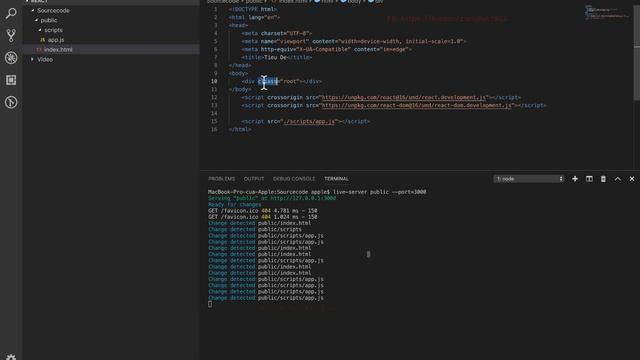The image size is (640, 360).
Task: Switch to the PROBLEMS tab
Action: tap(222, 179)
